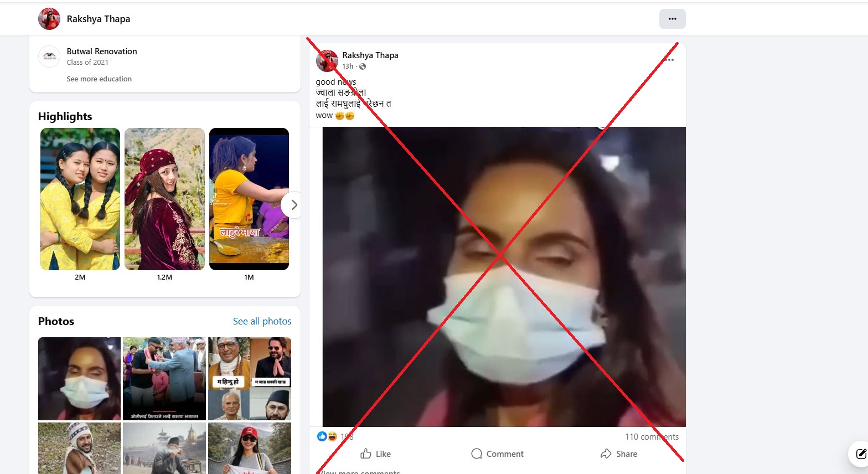Expand See more education
The height and width of the screenshot is (474, 868).
pyautogui.click(x=99, y=79)
